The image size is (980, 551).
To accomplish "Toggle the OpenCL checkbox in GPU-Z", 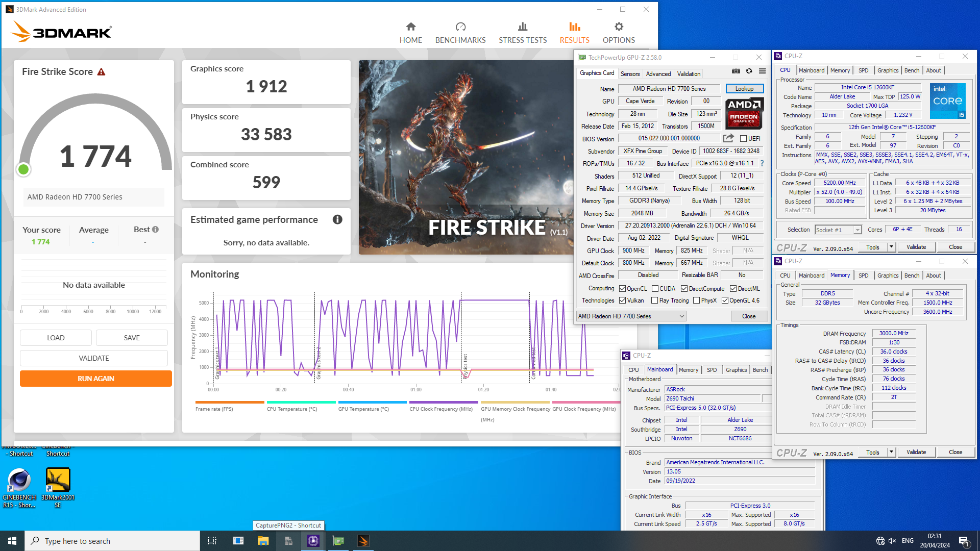I will (622, 289).
